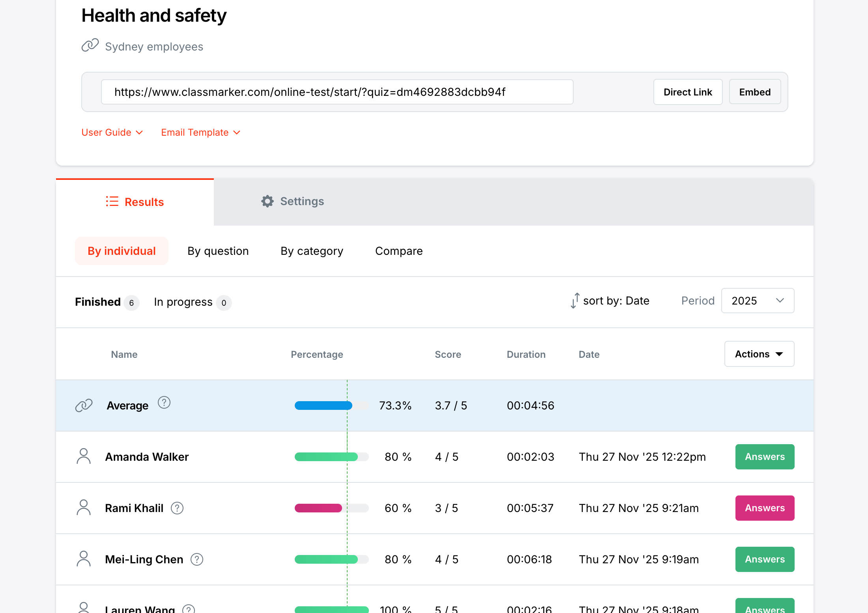This screenshot has height=613, width=868.
Task: Click the Settings gear icon
Action: click(267, 202)
